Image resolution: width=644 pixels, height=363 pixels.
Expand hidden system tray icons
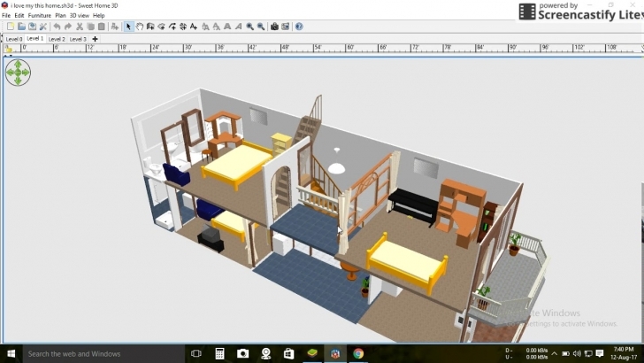pyautogui.click(x=555, y=353)
